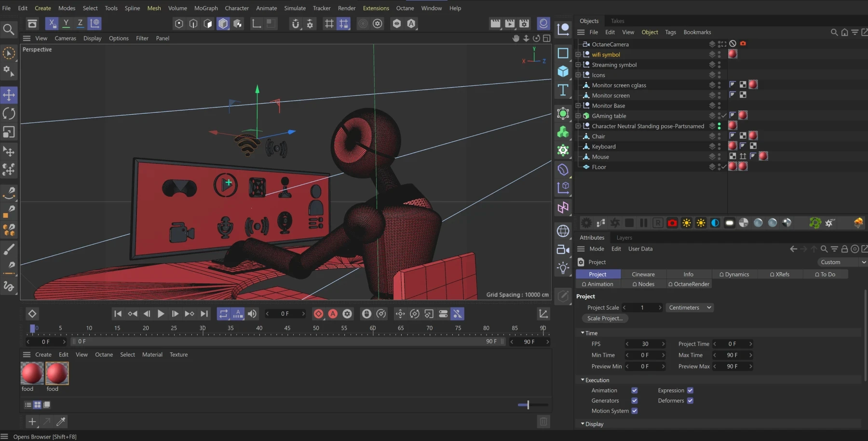Select the Rotate tool in left toolbar
This screenshot has height=441, width=868.
coord(9,113)
